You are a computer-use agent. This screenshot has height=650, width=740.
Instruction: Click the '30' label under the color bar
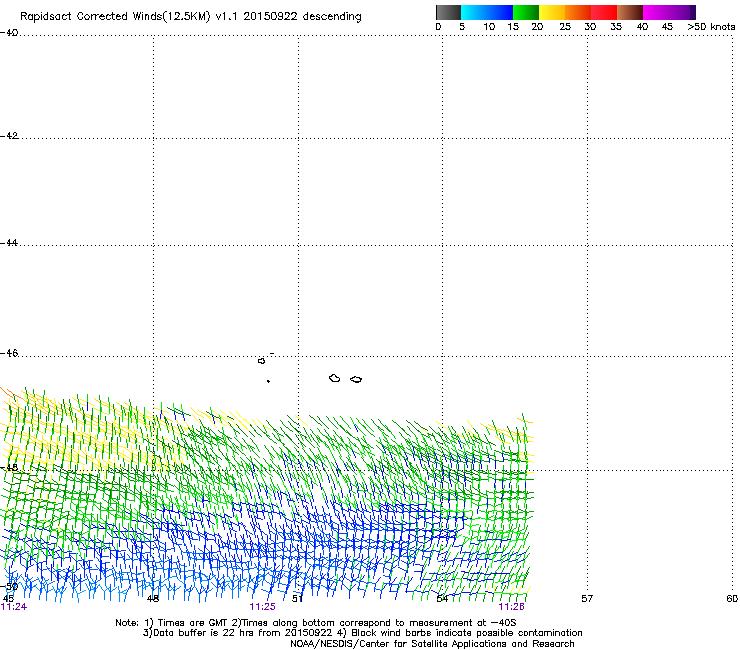coord(590,27)
